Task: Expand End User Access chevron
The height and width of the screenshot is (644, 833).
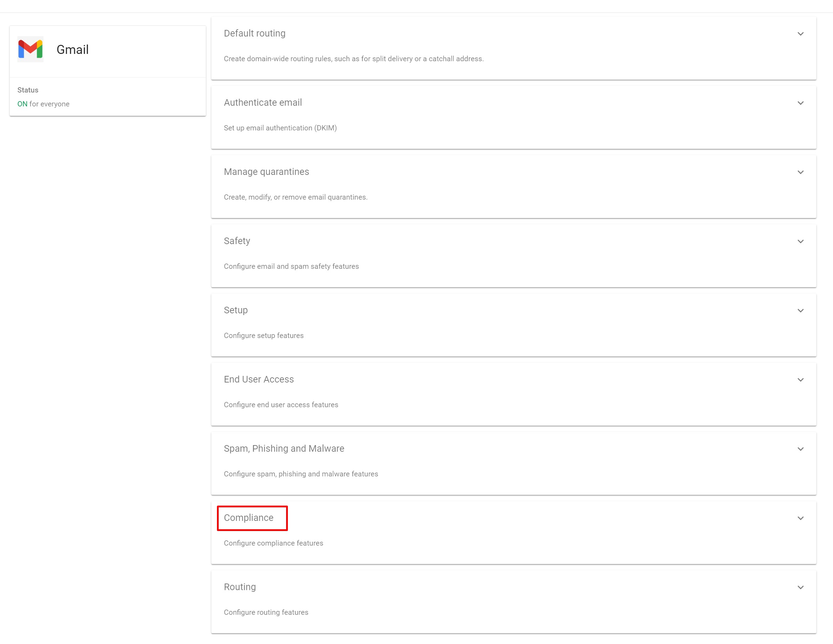Action: click(x=800, y=380)
